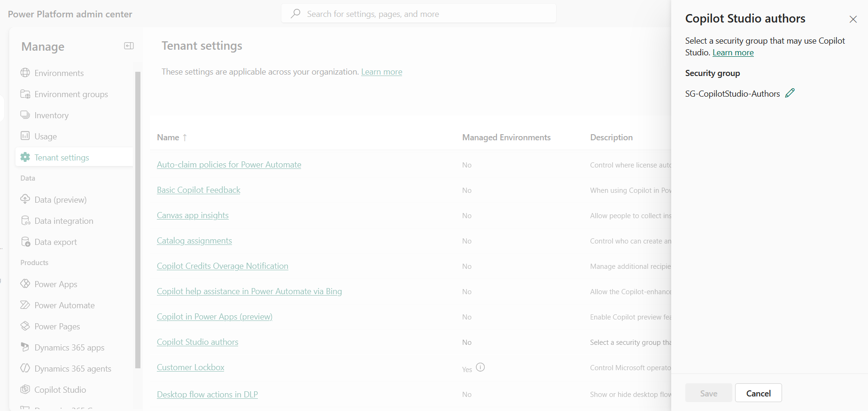Click the Power Automate icon
Image resolution: width=868 pixels, height=411 pixels.
[x=25, y=305]
